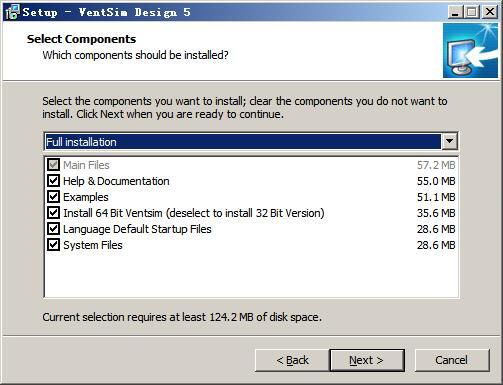Uncheck Help & Documentation component
503x385 pixels.
(53, 181)
